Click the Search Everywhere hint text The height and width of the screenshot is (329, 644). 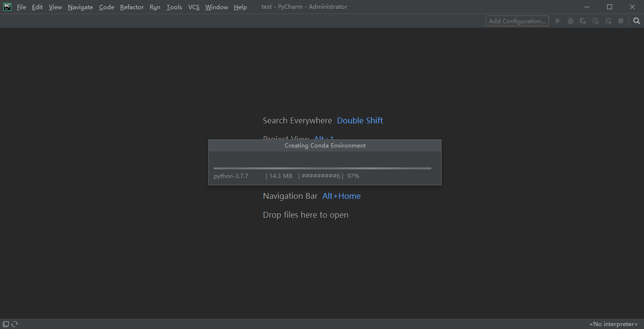pyautogui.click(x=297, y=120)
